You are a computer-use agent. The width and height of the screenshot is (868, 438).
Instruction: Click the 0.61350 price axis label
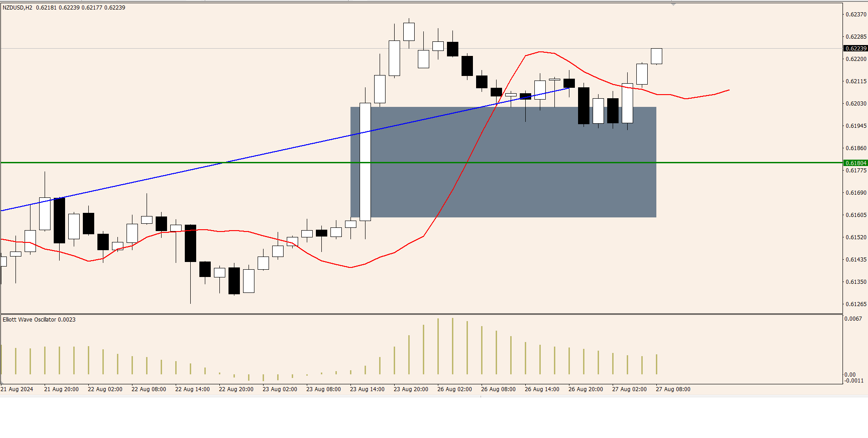pos(856,282)
